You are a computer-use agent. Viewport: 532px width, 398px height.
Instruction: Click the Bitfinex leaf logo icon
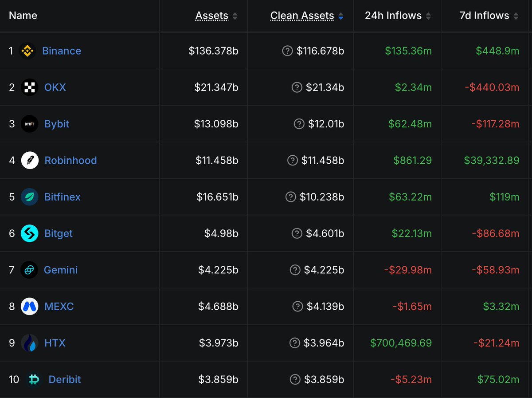coord(30,197)
